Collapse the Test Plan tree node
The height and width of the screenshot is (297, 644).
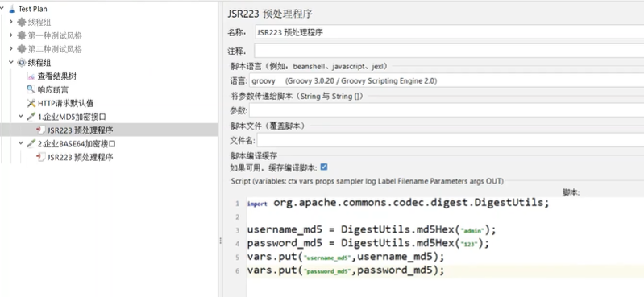(x=2, y=9)
